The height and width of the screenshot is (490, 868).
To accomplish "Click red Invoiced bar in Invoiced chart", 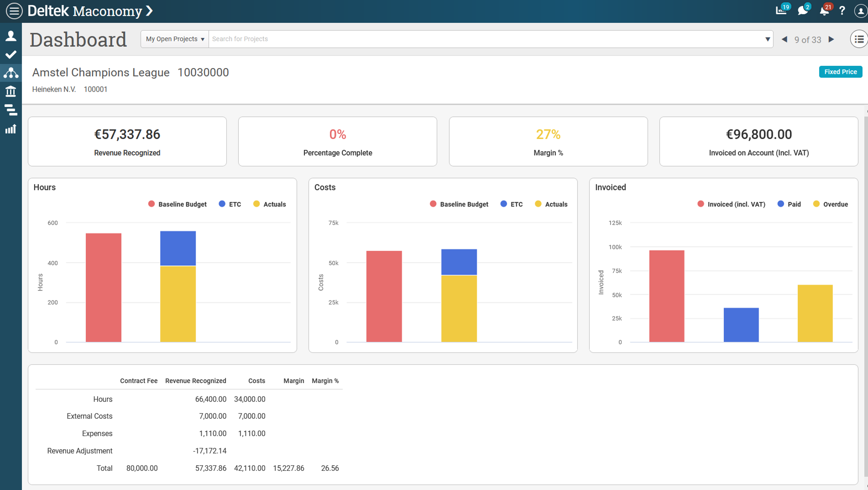I will click(667, 296).
